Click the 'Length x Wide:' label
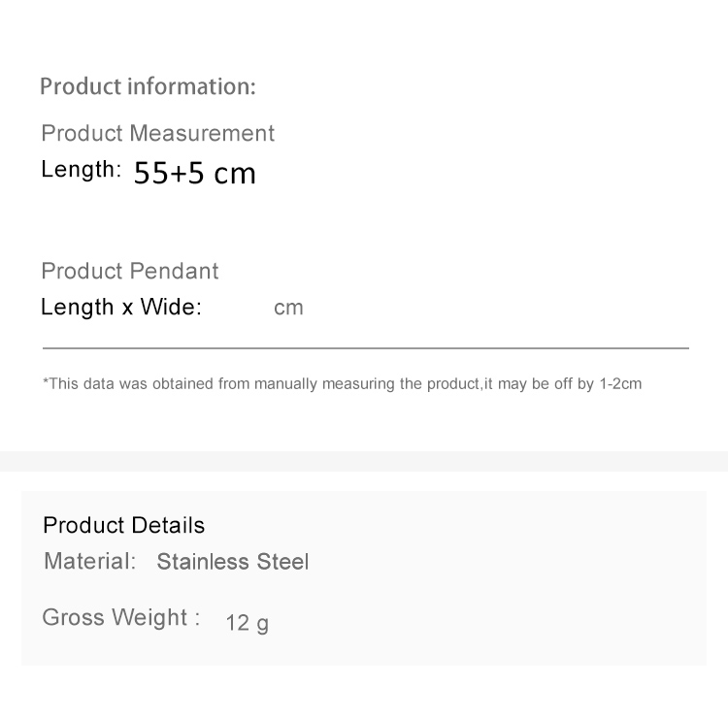This screenshot has width=728, height=720. coord(121,308)
